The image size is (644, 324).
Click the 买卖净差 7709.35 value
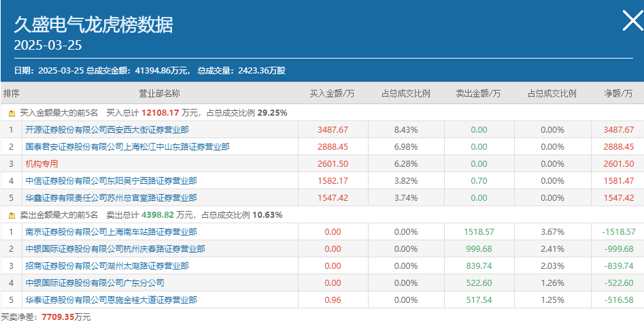[57, 317]
